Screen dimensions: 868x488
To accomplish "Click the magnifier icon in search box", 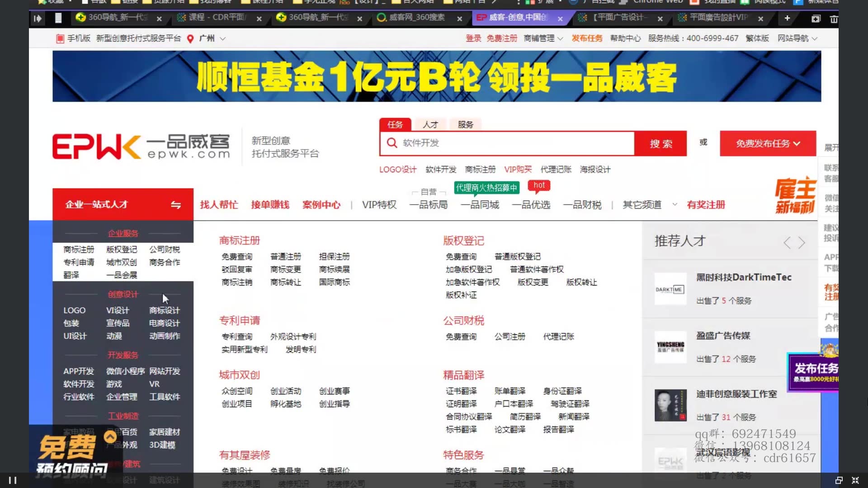I will point(392,143).
